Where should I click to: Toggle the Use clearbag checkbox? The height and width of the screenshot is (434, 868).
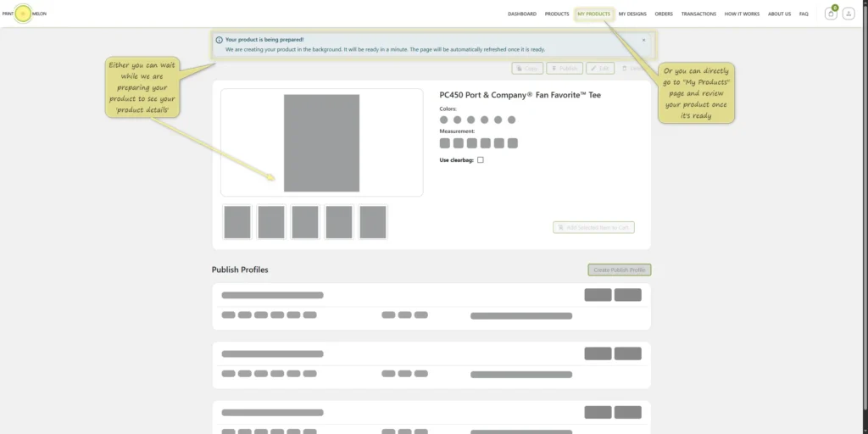(x=481, y=160)
